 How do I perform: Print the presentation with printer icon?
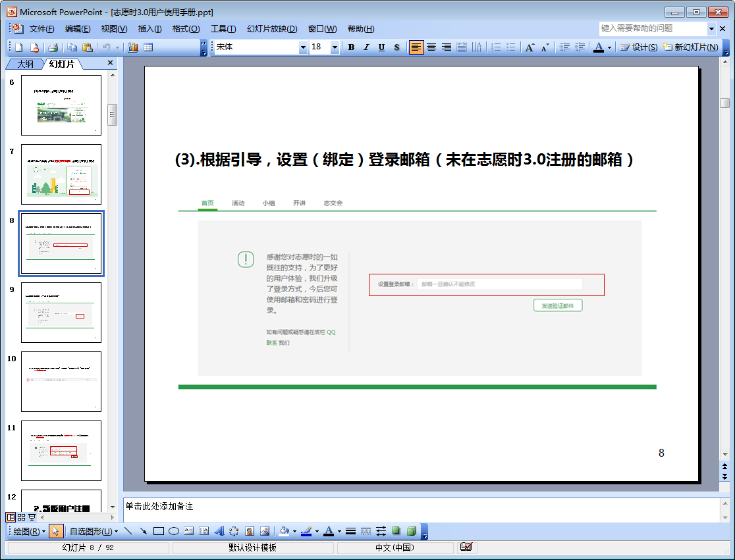tap(53, 47)
